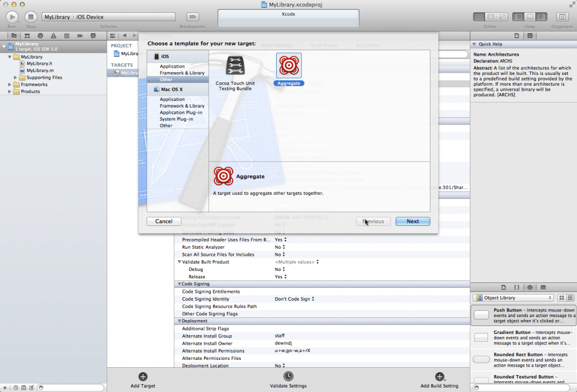This screenshot has width=577, height=392.
Task: Toggle the Navigator pane visibility button
Action: [518, 17]
